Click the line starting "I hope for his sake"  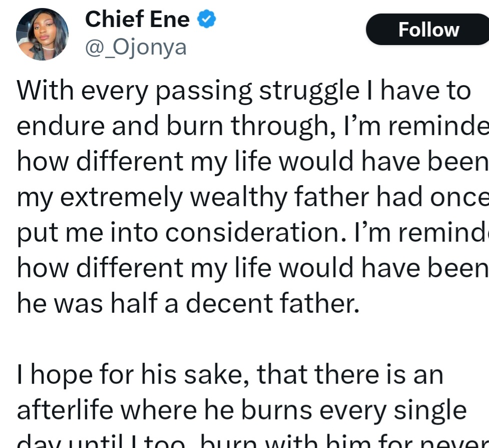tap(230, 374)
